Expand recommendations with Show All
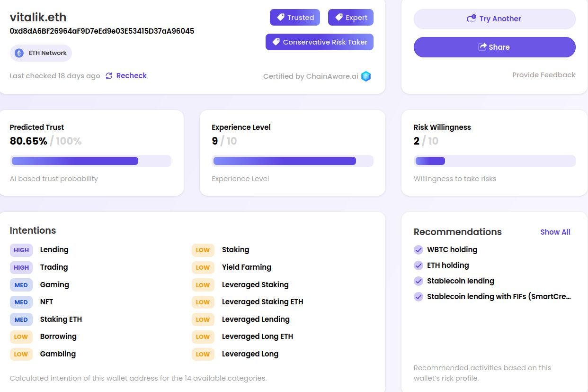588x392 pixels. tap(555, 232)
